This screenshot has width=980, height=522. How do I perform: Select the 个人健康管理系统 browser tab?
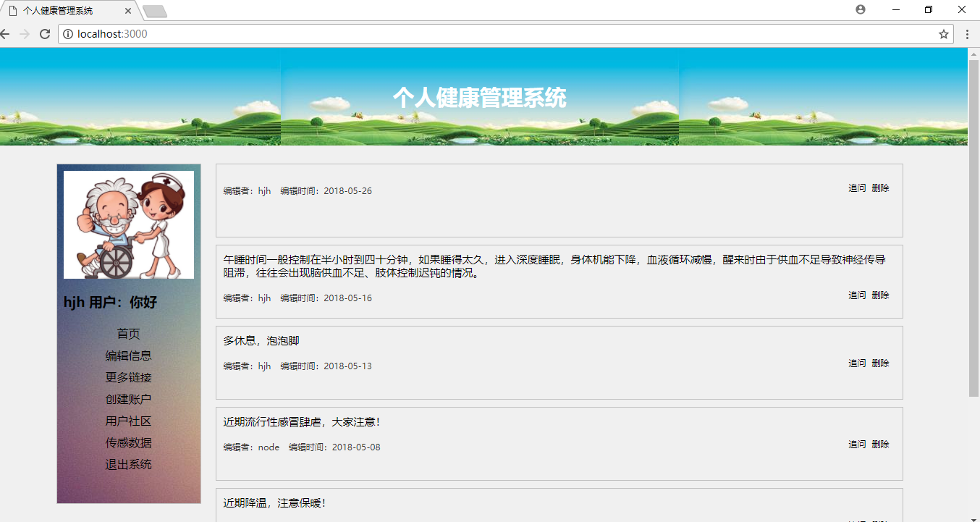coord(67,11)
